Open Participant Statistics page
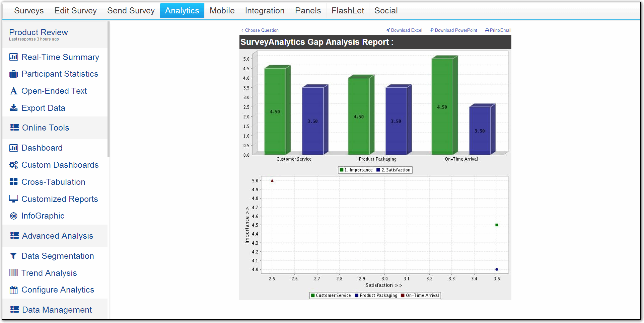 click(60, 74)
